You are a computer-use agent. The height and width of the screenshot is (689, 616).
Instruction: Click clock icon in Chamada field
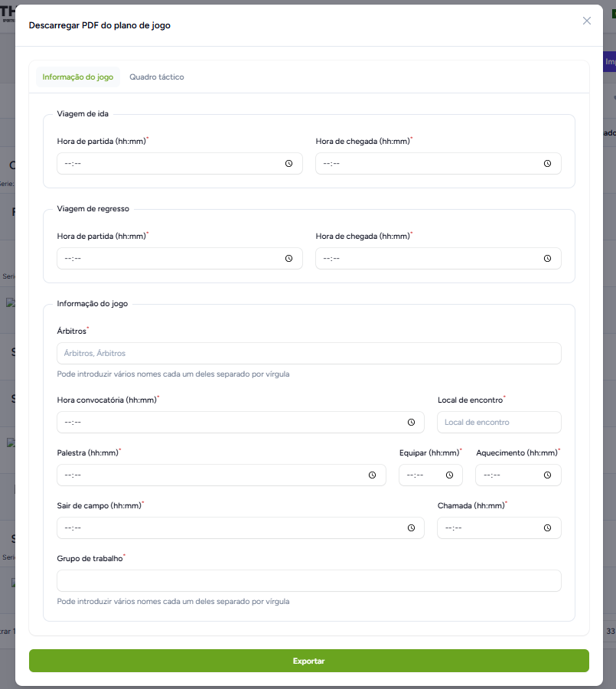click(x=547, y=527)
